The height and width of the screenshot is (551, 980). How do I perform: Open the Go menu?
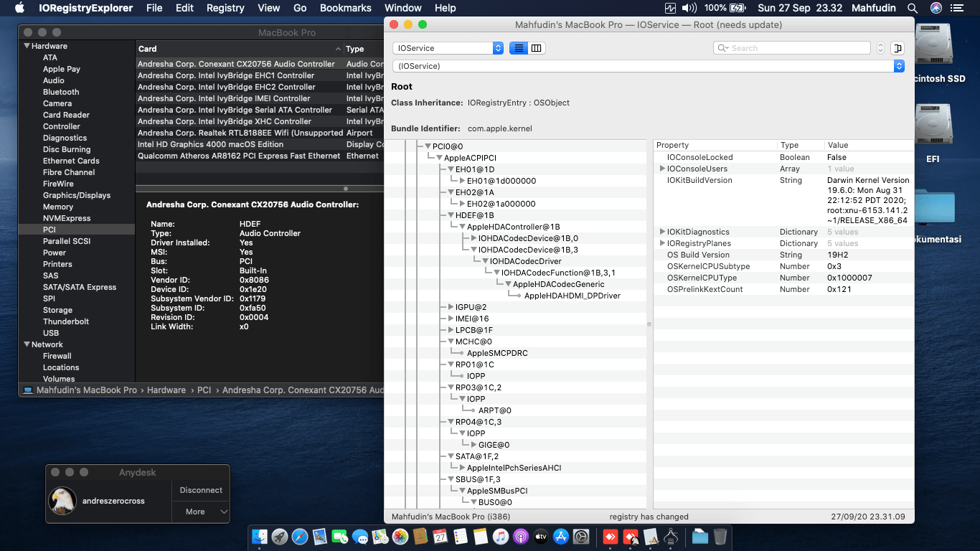point(300,8)
